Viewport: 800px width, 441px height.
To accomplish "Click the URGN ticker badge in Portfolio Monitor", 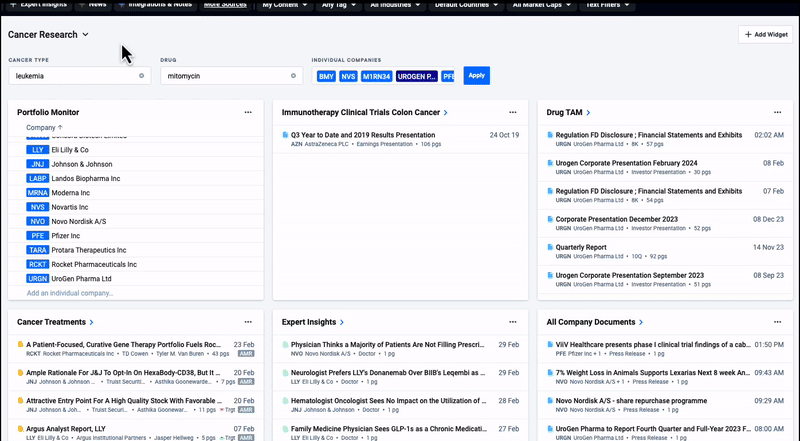I will 37,279.
